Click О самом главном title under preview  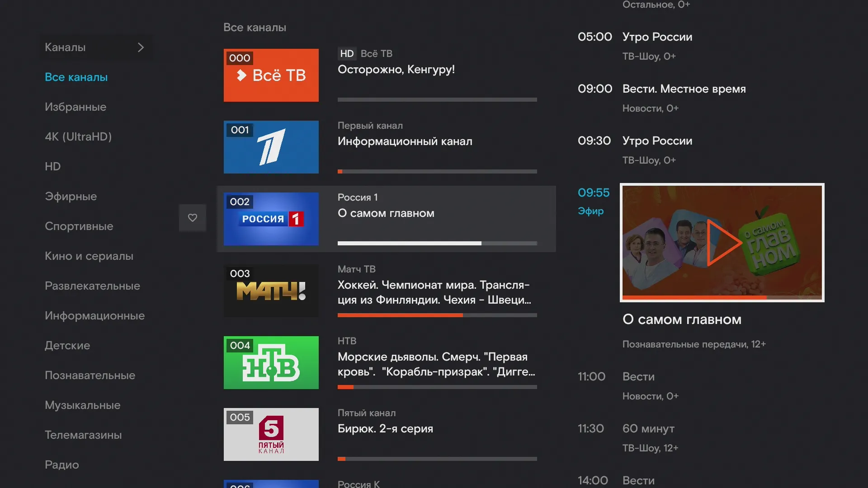click(x=682, y=320)
